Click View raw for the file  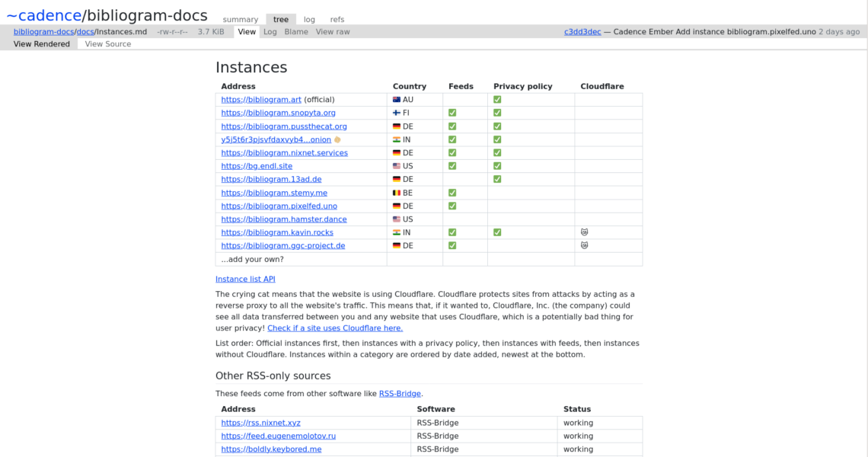(x=333, y=32)
